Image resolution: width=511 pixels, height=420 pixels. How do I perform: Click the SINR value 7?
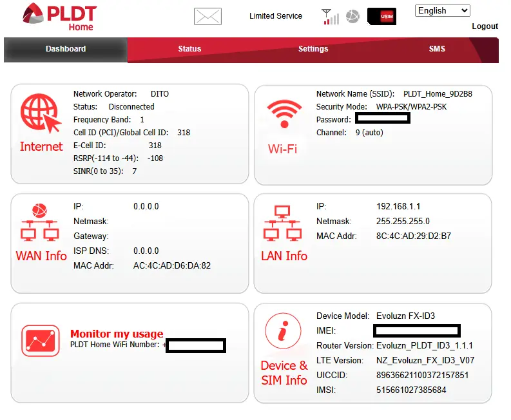134,171
